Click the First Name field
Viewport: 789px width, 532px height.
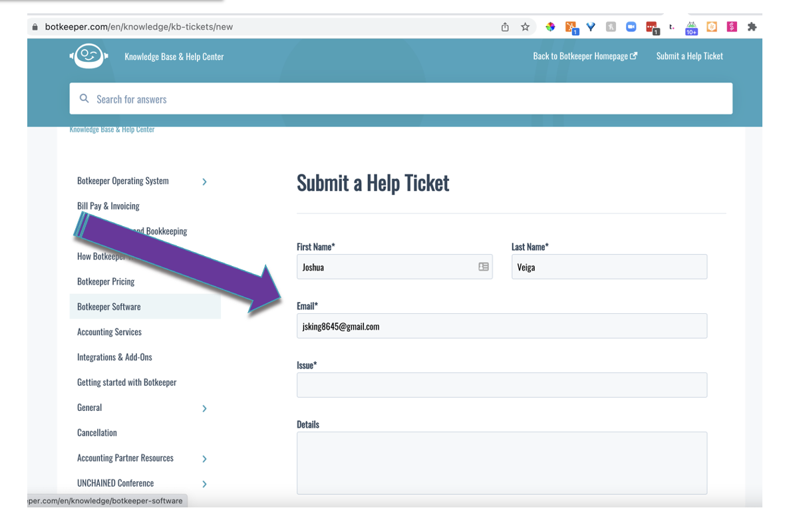(394, 267)
